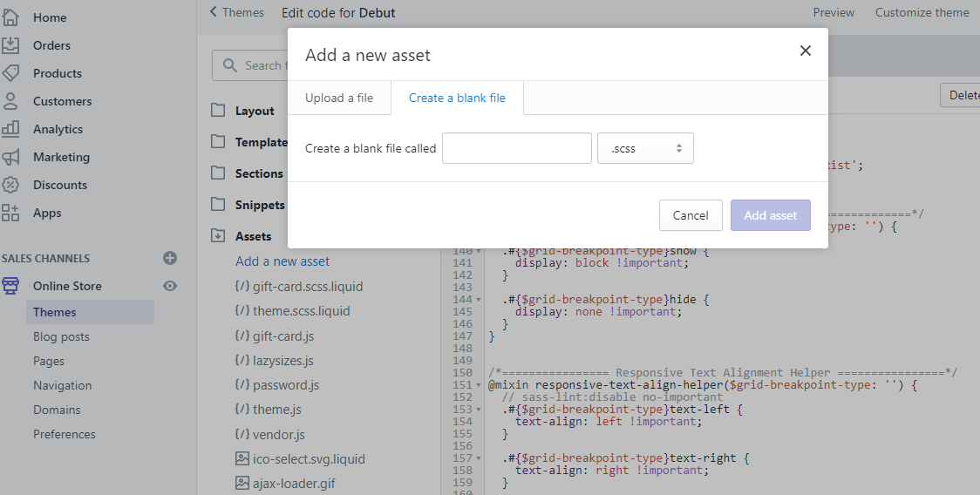Open Blog posts submenu item
This screenshot has height=495, width=980.
[61, 336]
